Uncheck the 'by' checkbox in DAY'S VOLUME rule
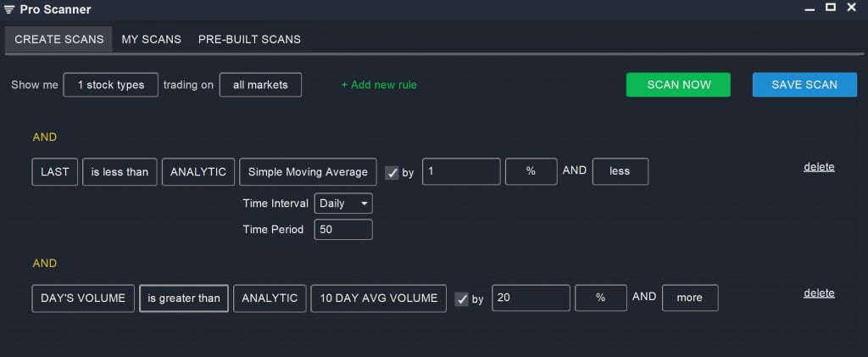 (461, 298)
